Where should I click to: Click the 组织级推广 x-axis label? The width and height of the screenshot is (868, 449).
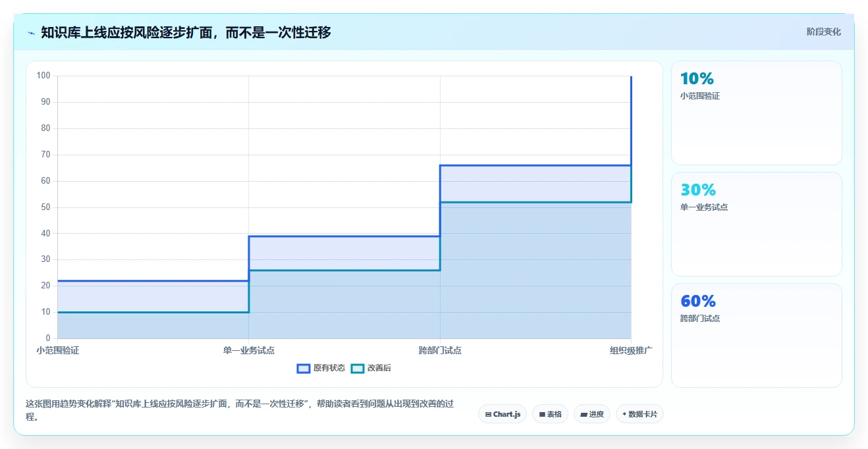click(631, 350)
